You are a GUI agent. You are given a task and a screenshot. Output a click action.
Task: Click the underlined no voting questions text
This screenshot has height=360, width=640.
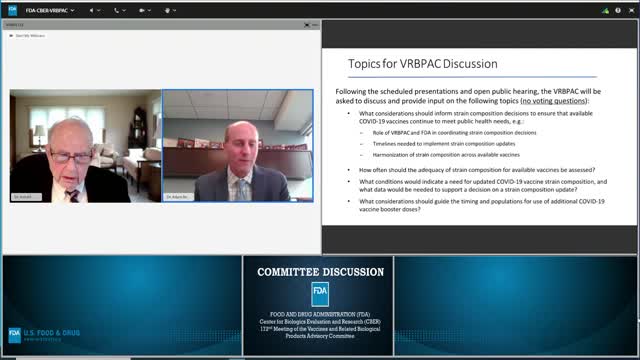(x=553, y=101)
